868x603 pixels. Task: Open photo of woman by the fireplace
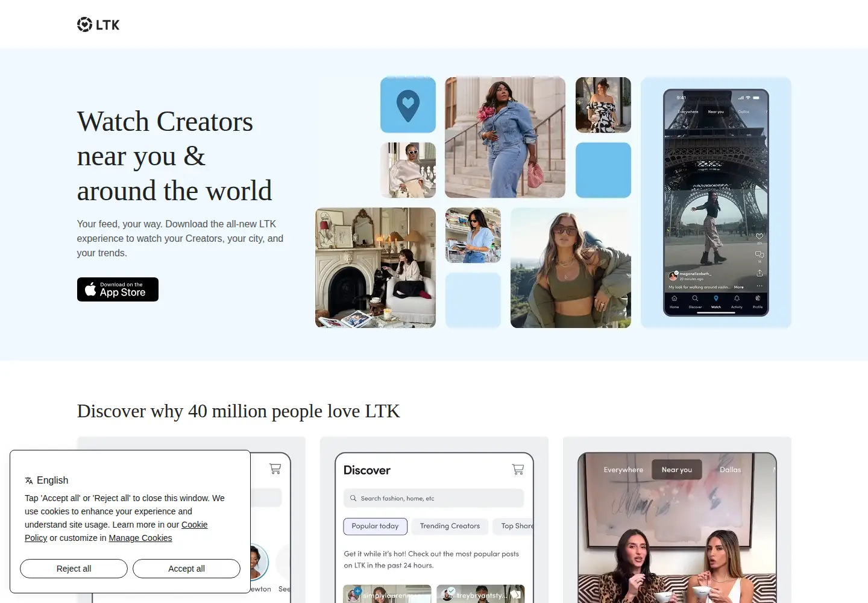[x=376, y=268]
